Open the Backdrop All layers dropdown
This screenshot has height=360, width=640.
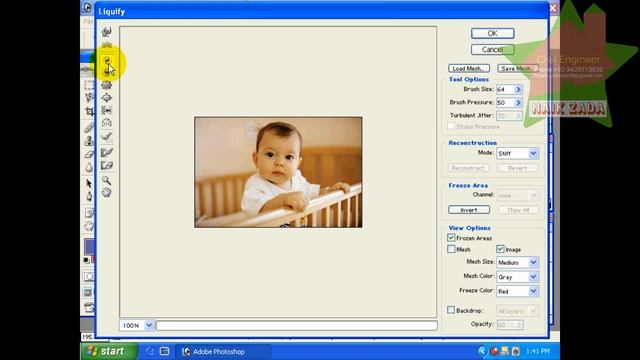click(x=533, y=311)
